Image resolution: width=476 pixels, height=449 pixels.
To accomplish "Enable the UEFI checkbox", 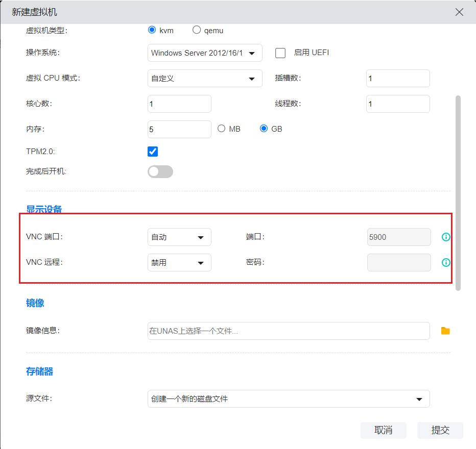I will [x=280, y=53].
